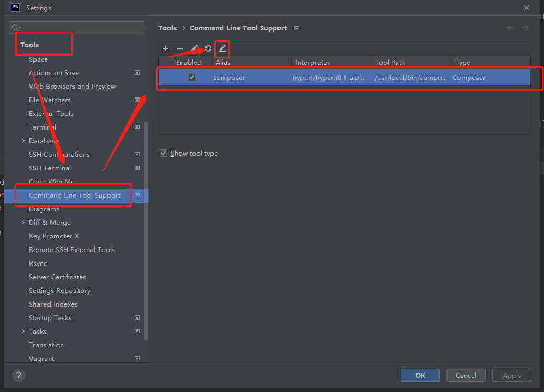Viewport: 544px width, 392px height.
Task: Expand the Database tree node
Action: [23, 140]
